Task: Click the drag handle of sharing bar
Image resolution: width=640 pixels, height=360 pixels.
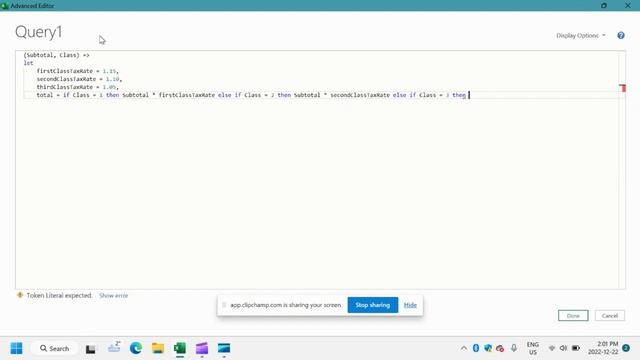Action: pyautogui.click(x=224, y=305)
